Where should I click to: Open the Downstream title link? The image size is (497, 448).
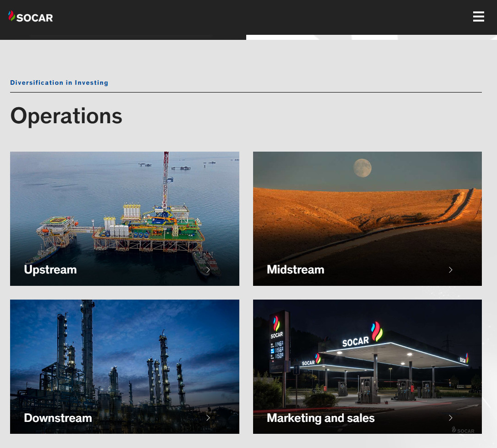pyautogui.click(x=58, y=418)
